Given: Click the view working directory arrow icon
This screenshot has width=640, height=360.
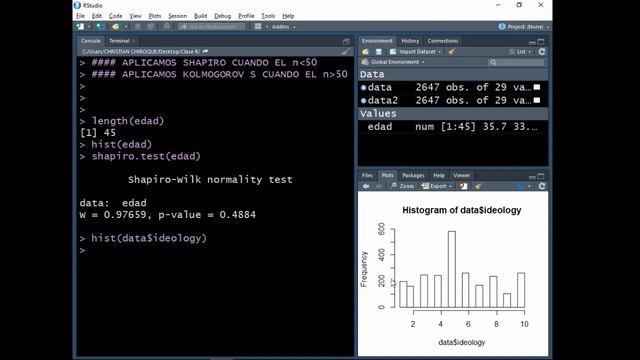Looking at the screenshot, I should point(205,51).
